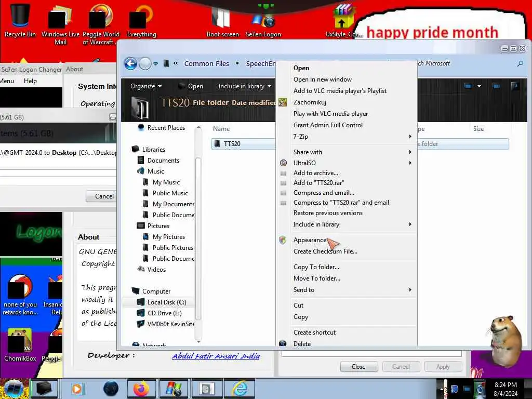The width and height of the screenshot is (532, 399).
Task: Click the safe-like taskbar button
Action: (x=207, y=389)
